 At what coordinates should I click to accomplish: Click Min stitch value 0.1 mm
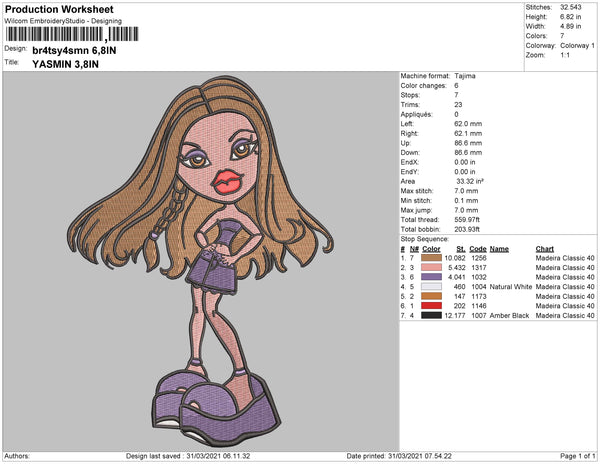466,200
